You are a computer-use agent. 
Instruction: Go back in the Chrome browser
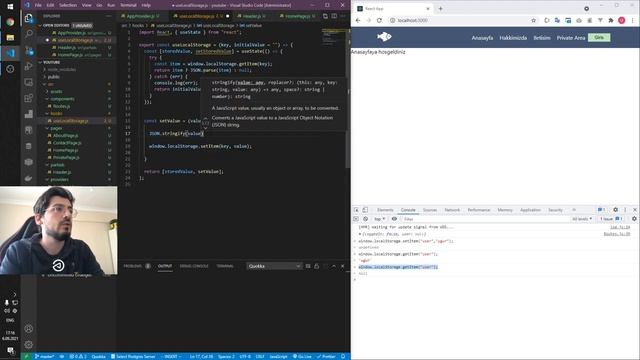(x=358, y=20)
